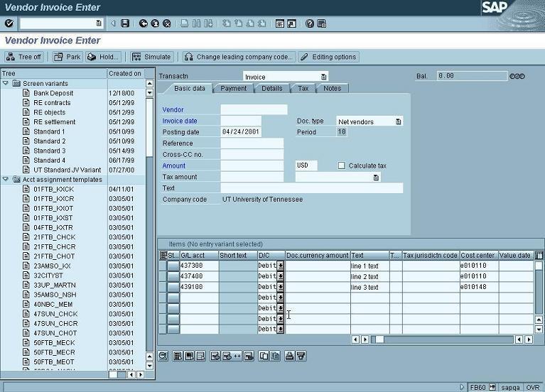Open the Details tab
This screenshot has height=392, width=545.
coord(271,89)
